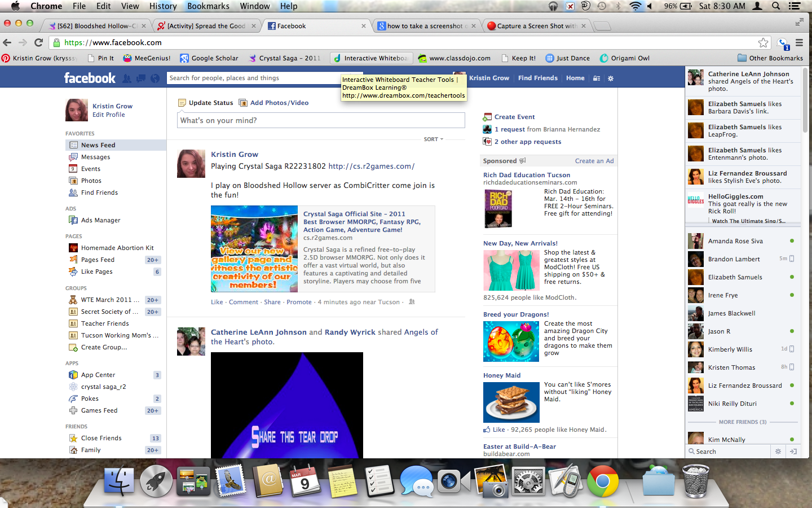The height and width of the screenshot is (508, 812).
Task: Open chat sidebar options gear icon
Action: coord(778,452)
